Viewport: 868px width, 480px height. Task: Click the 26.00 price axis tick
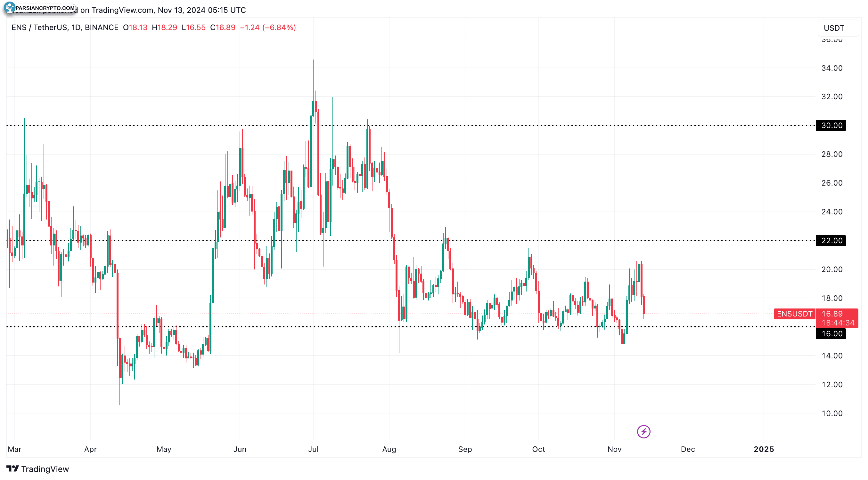tap(831, 183)
